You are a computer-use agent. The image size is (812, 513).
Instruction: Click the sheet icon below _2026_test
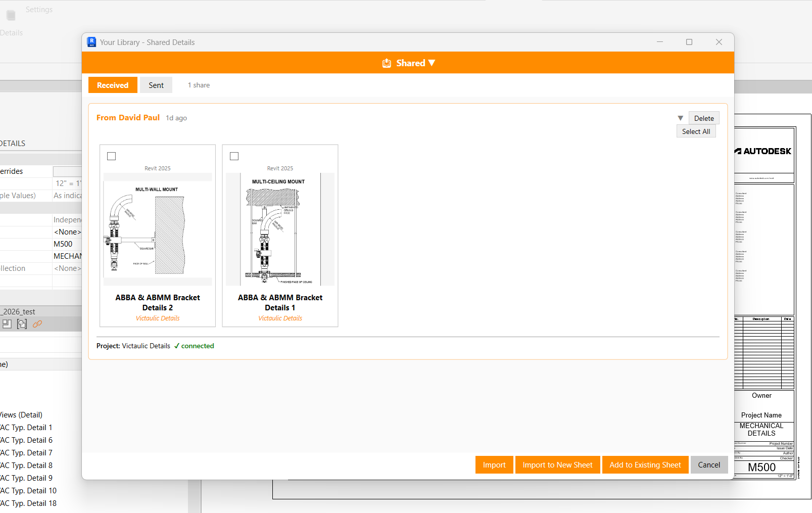7,324
